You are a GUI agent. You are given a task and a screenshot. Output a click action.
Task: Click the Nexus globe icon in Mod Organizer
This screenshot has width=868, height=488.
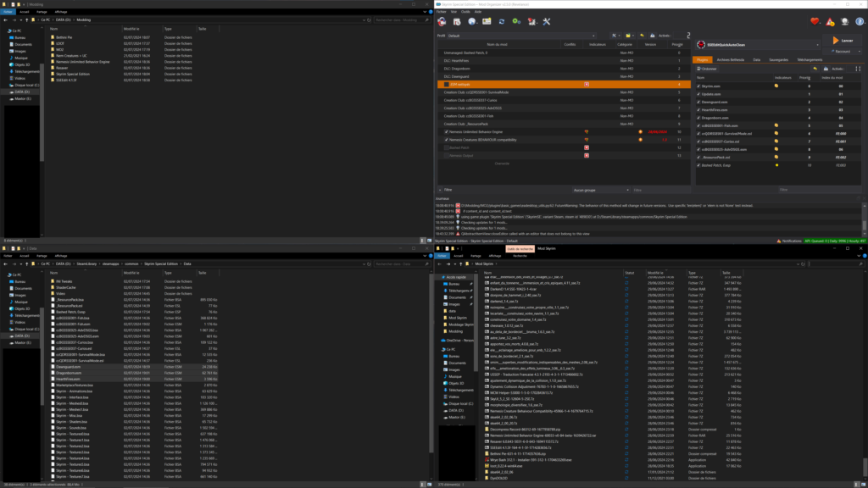pyautogui.click(x=471, y=21)
